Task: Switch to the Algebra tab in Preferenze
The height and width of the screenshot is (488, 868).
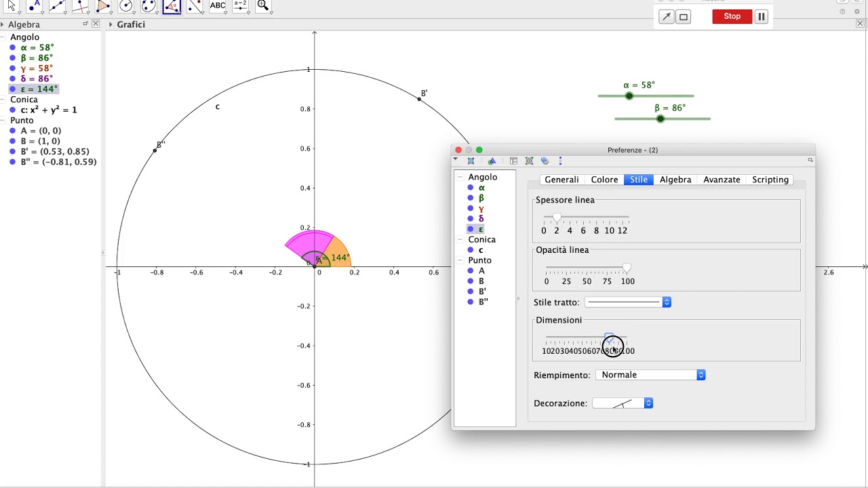Action: 675,180
